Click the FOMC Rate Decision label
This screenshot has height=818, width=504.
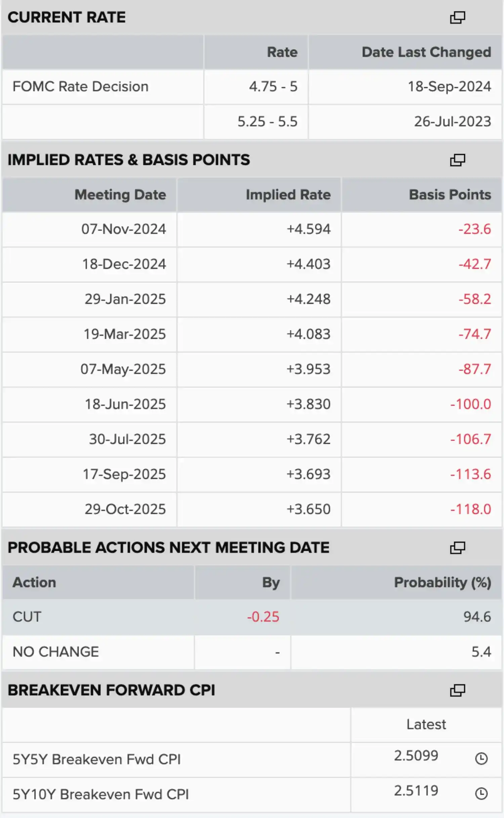point(81,87)
